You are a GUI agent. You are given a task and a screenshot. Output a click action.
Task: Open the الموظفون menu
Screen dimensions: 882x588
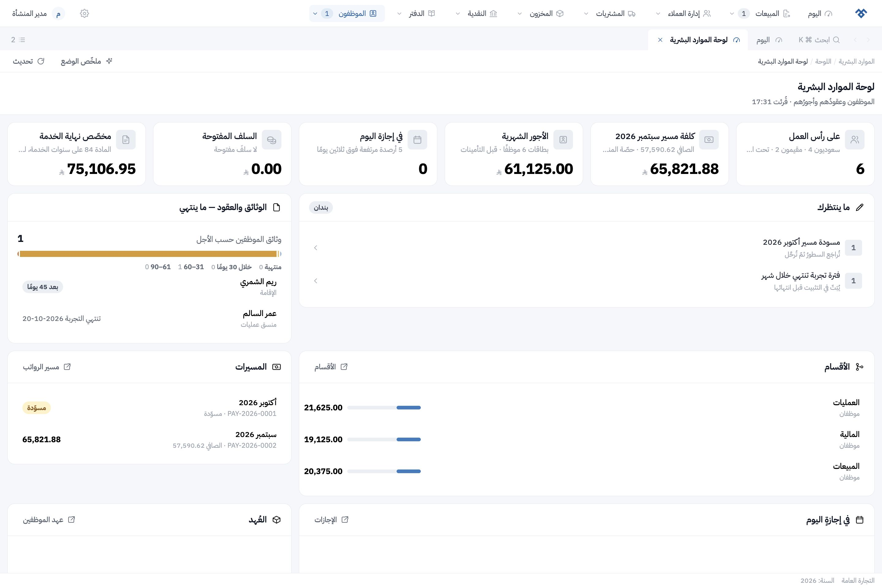(347, 13)
